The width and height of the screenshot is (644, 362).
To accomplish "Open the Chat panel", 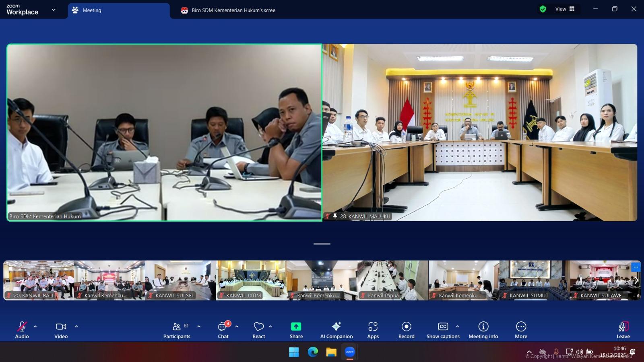I will point(223,330).
